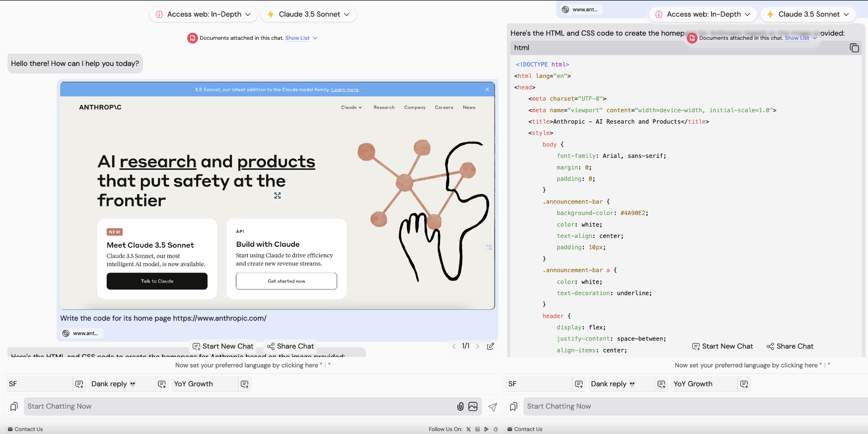Copy the html code block contents
This screenshot has width=868, height=434.
pos(854,48)
